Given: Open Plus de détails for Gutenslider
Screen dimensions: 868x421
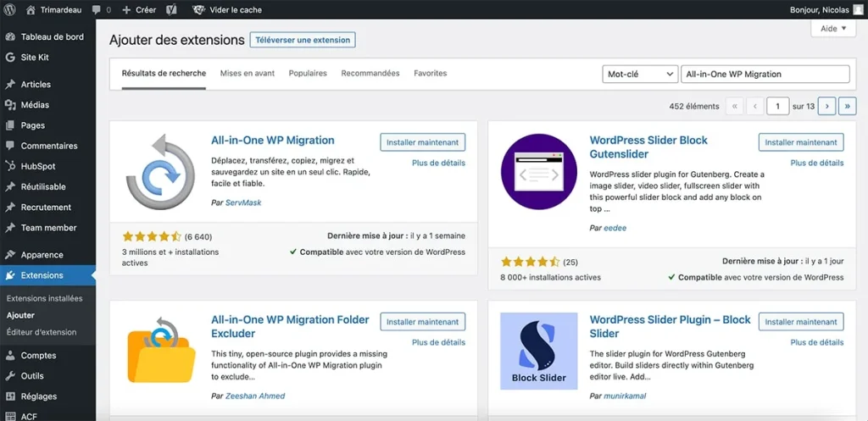Looking at the screenshot, I should (817, 163).
